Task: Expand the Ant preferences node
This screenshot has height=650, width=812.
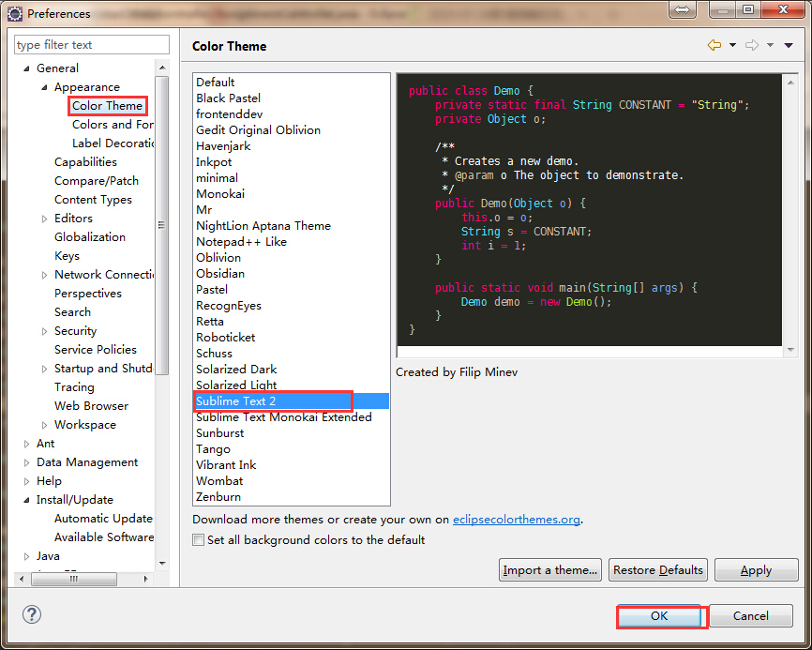Action: [x=26, y=444]
